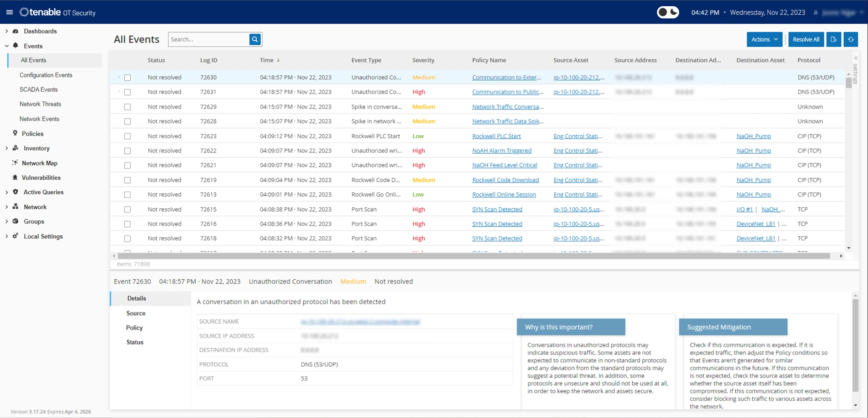Select SCADA Events menu item

pyautogui.click(x=39, y=89)
